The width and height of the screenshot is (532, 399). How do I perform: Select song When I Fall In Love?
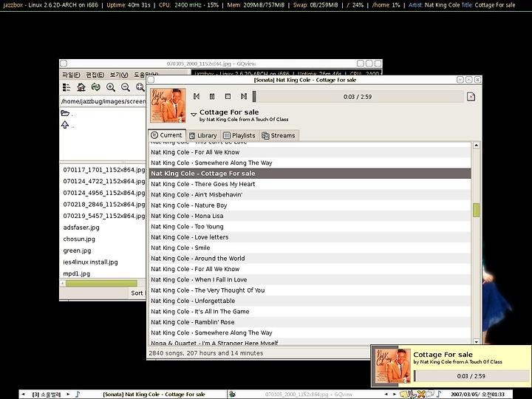pos(310,279)
